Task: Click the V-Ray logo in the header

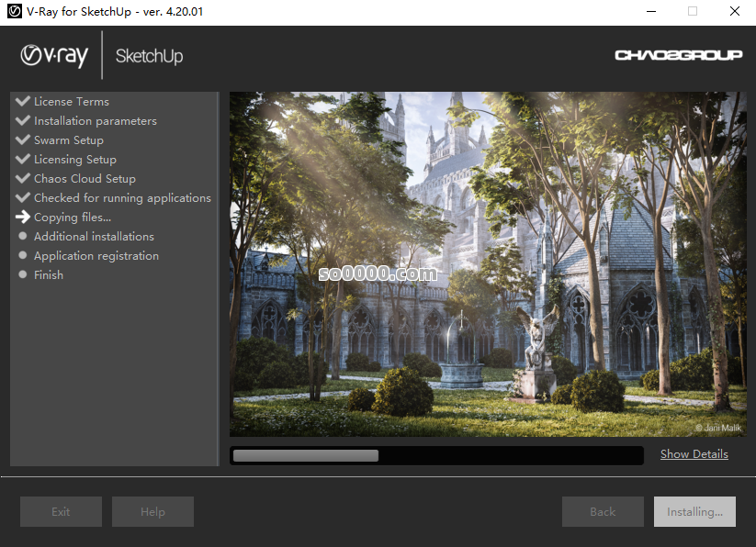Action: pos(54,56)
